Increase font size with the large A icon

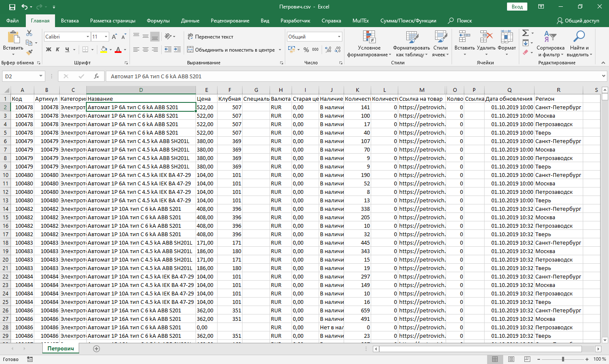click(x=114, y=37)
